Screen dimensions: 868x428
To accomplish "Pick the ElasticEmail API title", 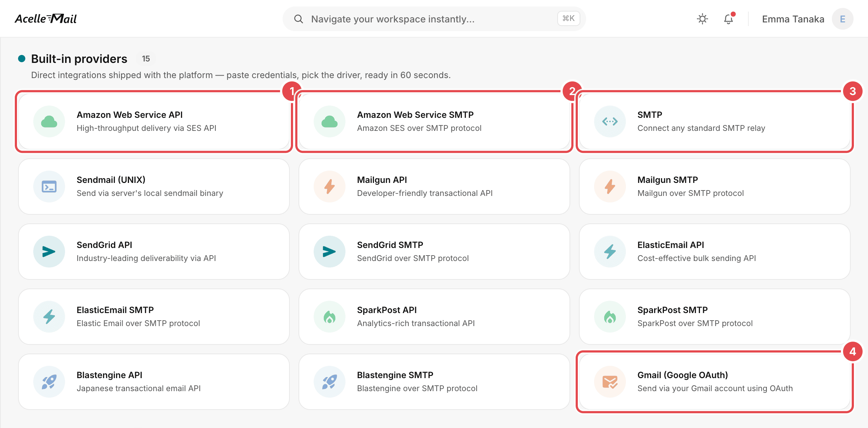I will (671, 245).
